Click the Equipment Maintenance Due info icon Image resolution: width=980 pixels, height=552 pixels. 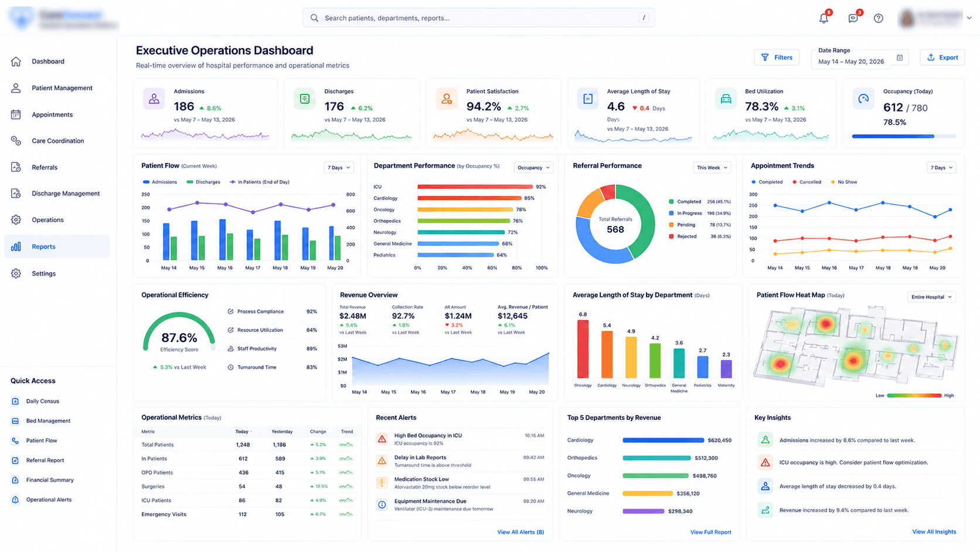coord(382,504)
